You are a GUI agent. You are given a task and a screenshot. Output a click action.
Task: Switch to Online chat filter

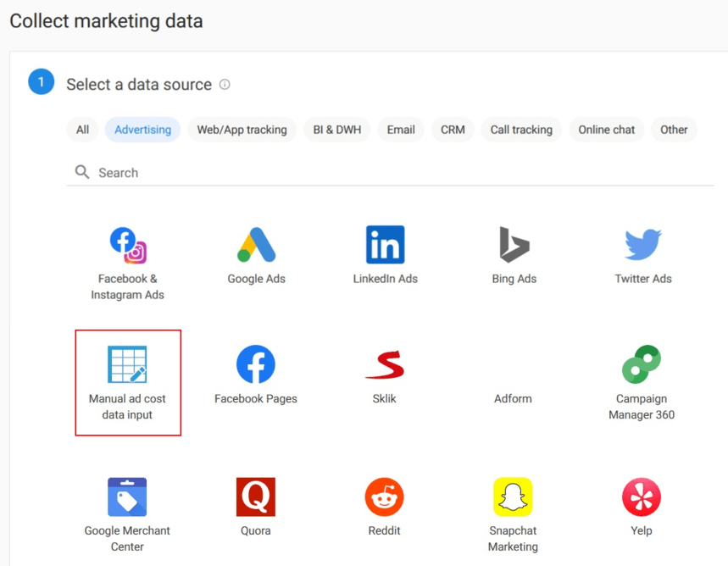(606, 130)
